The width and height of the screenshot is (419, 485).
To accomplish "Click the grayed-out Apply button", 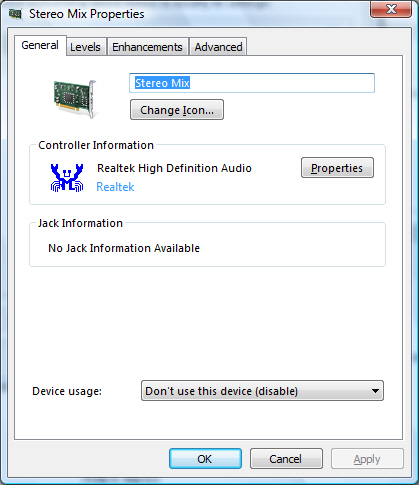I will tap(367, 459).
